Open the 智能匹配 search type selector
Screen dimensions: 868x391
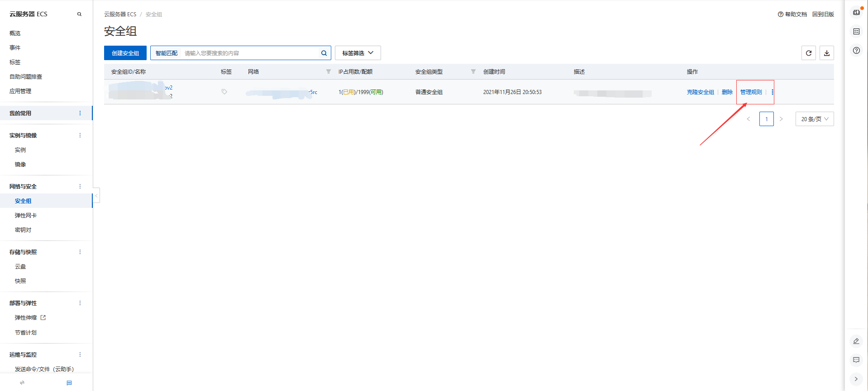point(167,53)
